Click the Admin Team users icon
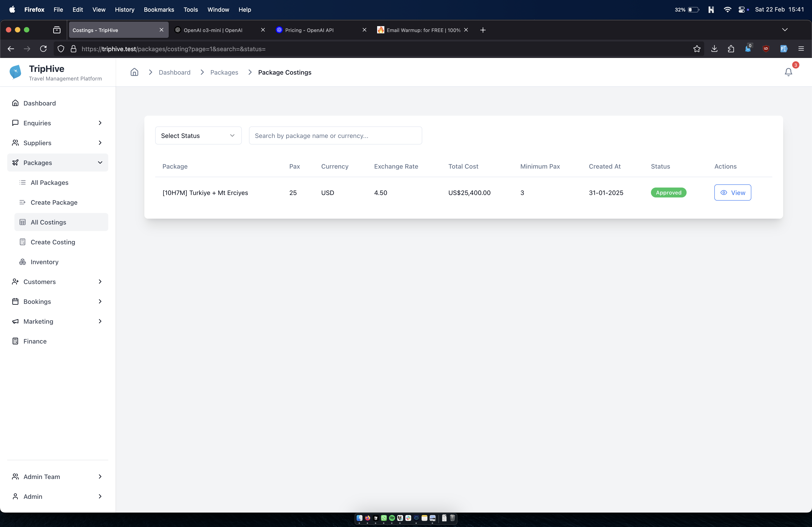 [15, 476]
